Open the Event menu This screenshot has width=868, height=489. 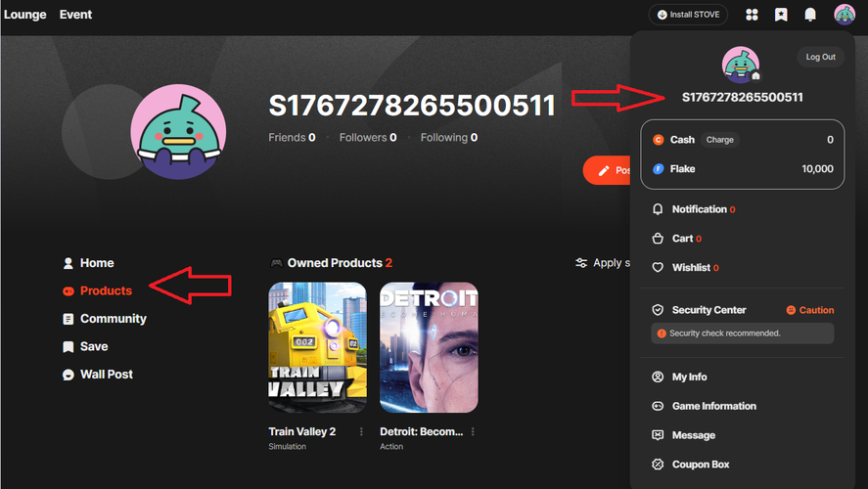(75, 15)
